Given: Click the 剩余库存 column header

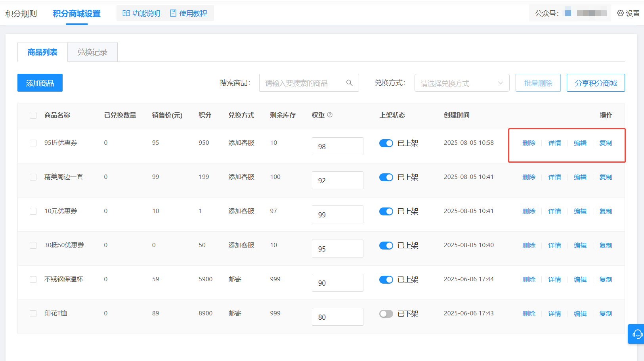Looking at the screenshot, I should point(283,115).
